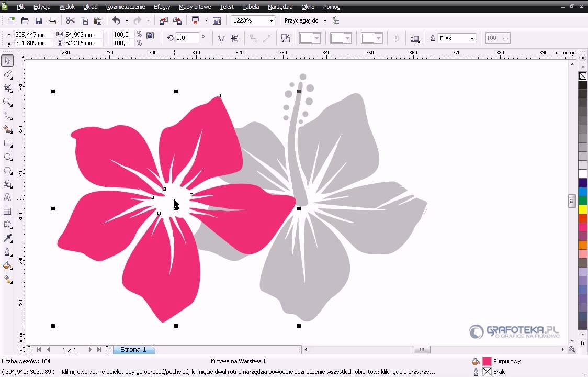The image size is (588, 377).
Task: Click the Cut scissors icon
Action: point(70,21)
